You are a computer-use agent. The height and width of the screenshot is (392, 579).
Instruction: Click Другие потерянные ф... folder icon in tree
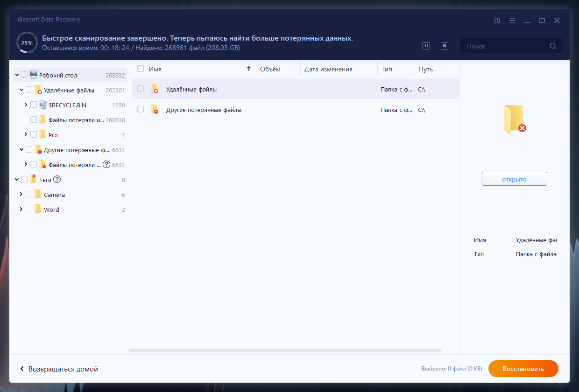pyautogui.click(x=38, y=150)
